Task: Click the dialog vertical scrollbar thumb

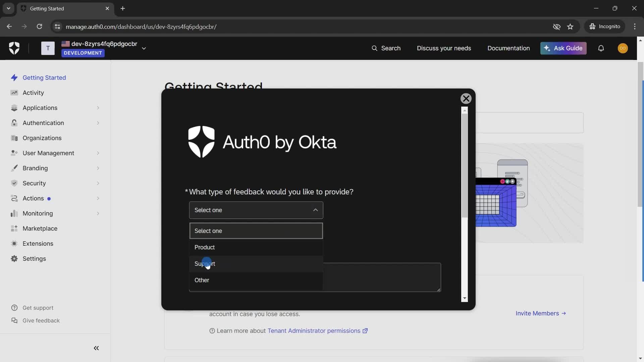Action: (465, 166)
